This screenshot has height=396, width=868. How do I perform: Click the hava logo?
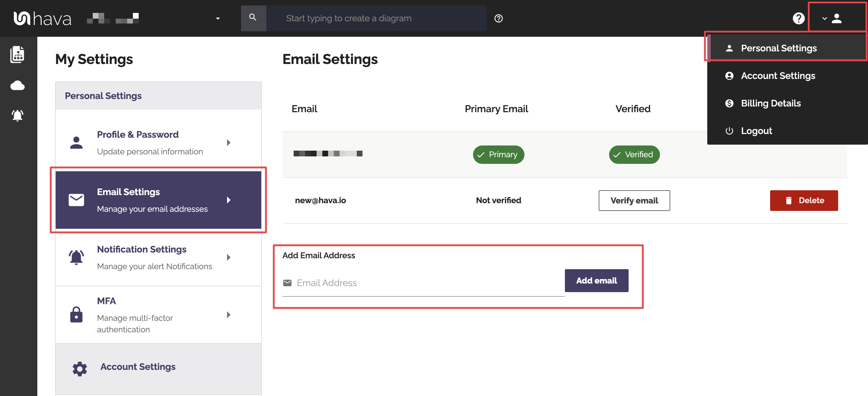pos(42,19)
